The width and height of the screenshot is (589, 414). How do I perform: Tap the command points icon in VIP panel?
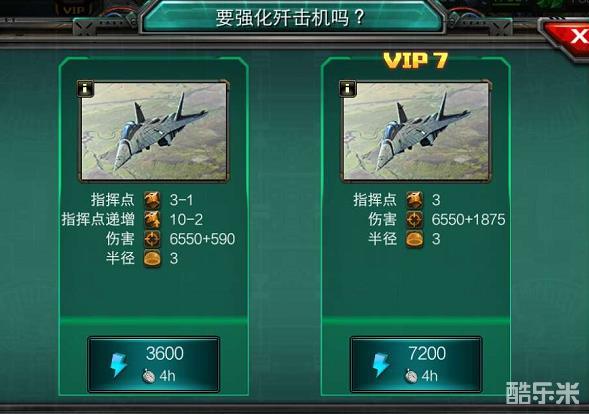click(x=414, y=200)
